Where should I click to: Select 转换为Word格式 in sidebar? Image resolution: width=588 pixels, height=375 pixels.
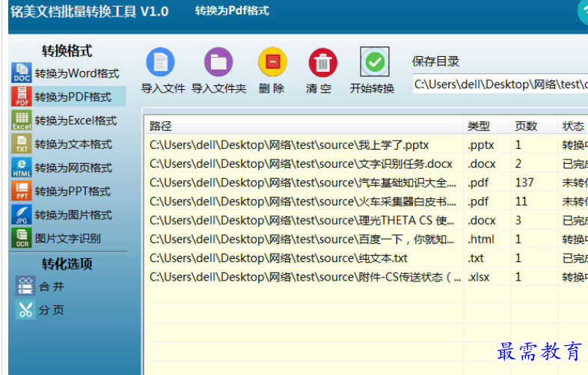pos(77,73)
